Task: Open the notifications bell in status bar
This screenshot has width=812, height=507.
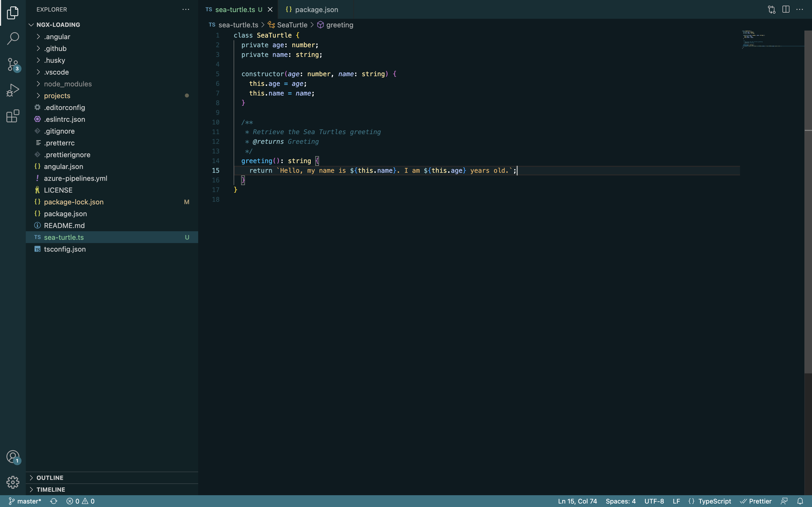Action: (x=800, y=501)
